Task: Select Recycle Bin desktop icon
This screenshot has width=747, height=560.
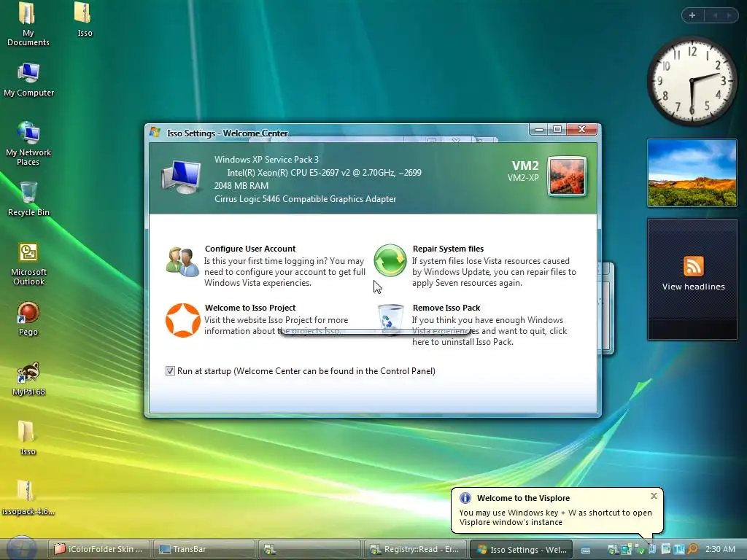Action: (28, 199)
